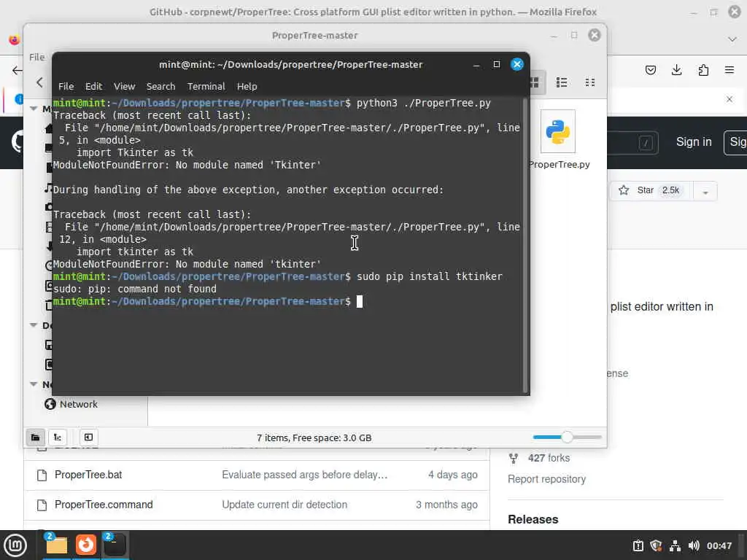Open the Terminal menu in the terminal
The width and height of the screenshot is (747, 560).
tap(206, 86)
